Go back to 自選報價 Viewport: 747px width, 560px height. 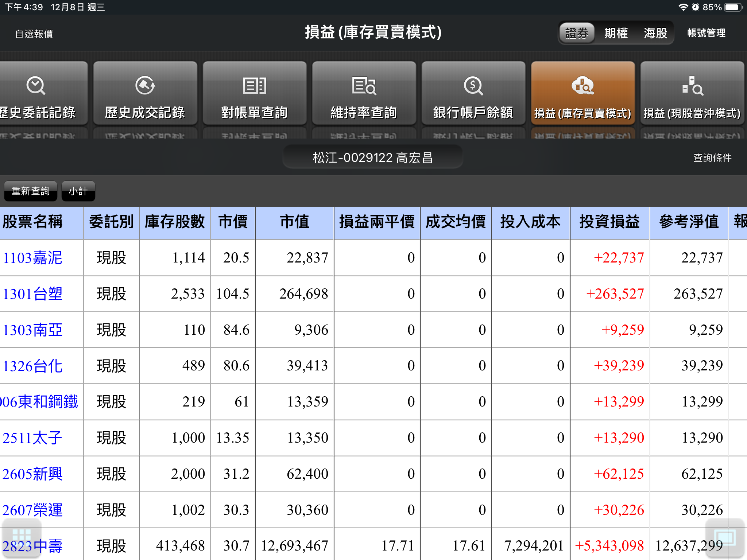(x=34, y=34)
